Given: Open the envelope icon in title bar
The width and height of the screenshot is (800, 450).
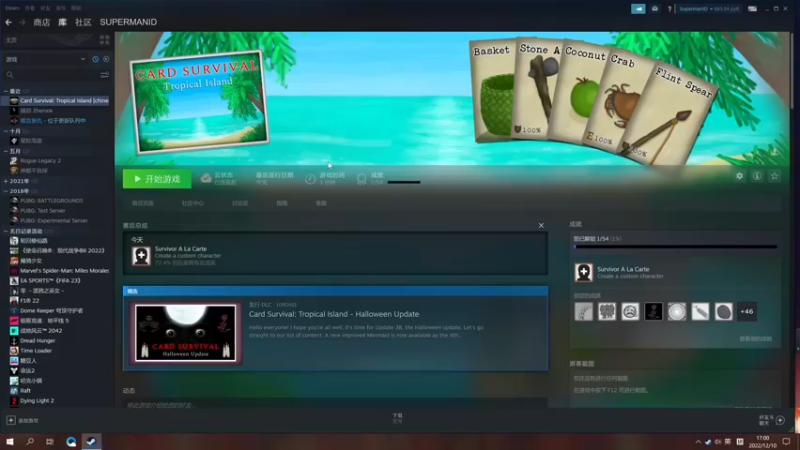Looking at the screenshot, I should 655,9.
